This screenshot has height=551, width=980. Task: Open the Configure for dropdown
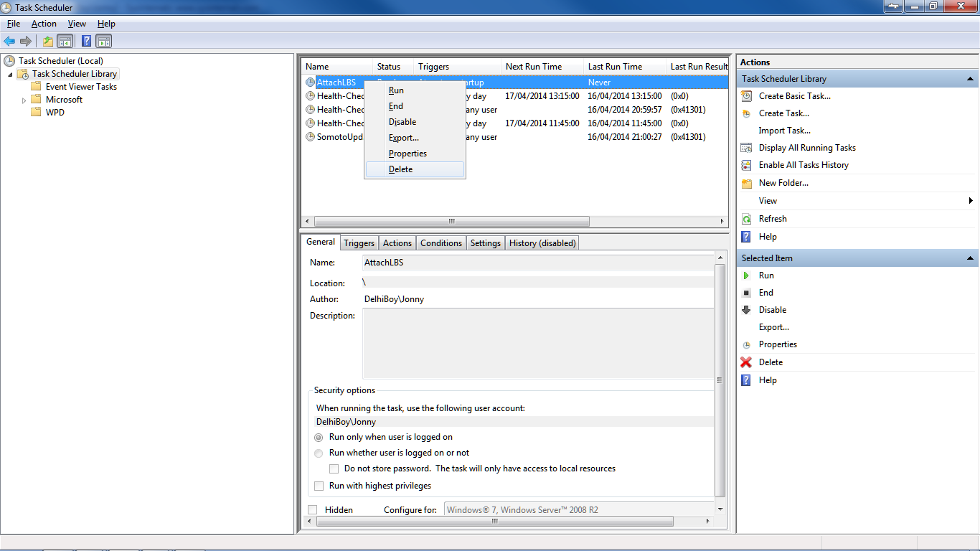point(580,509)
